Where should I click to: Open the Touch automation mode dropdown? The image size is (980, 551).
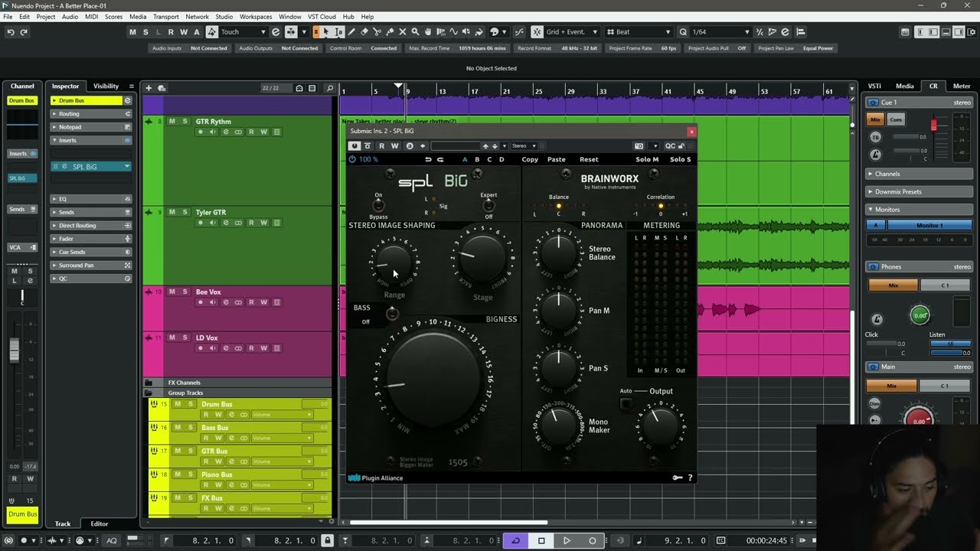[x=243, y=32]
